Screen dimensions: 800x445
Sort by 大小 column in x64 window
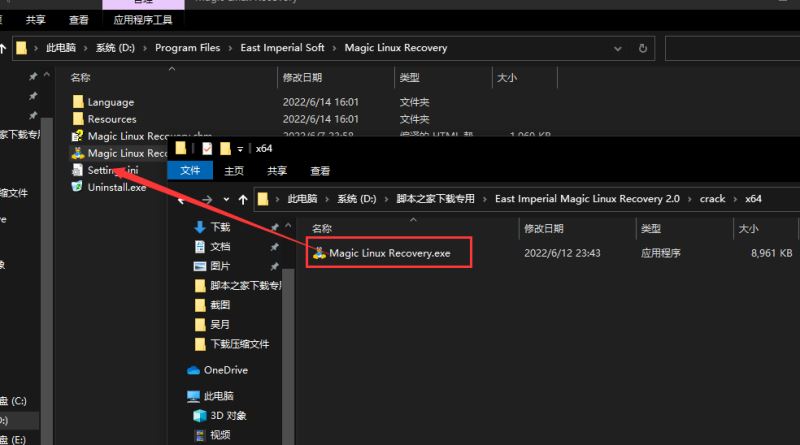pyautogui.click(x=748, y=229)
